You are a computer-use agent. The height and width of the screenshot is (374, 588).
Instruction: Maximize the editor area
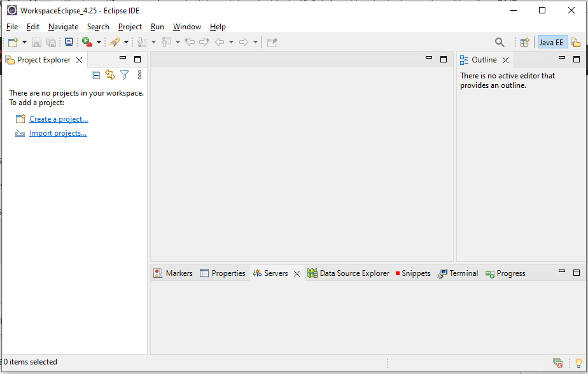tap(444, 59)
